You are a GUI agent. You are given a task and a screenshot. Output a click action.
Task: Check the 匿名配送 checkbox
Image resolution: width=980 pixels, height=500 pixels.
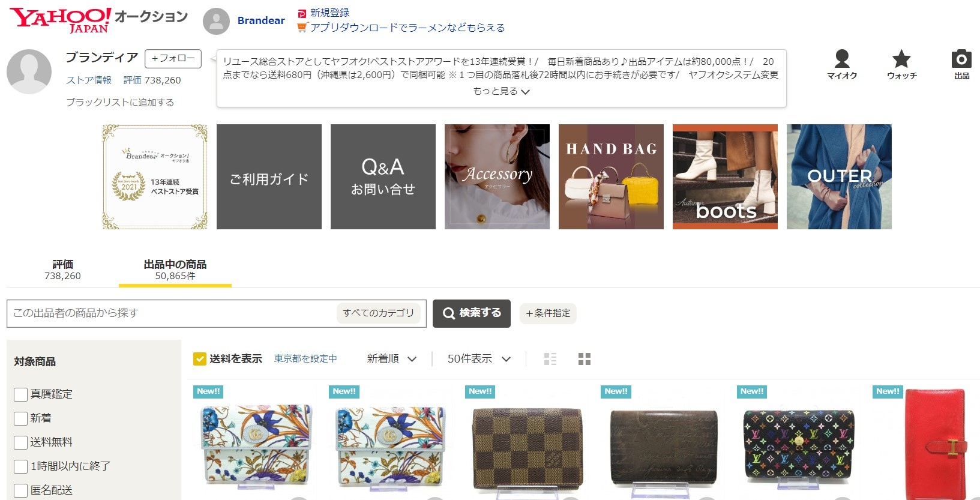[20, 490]
